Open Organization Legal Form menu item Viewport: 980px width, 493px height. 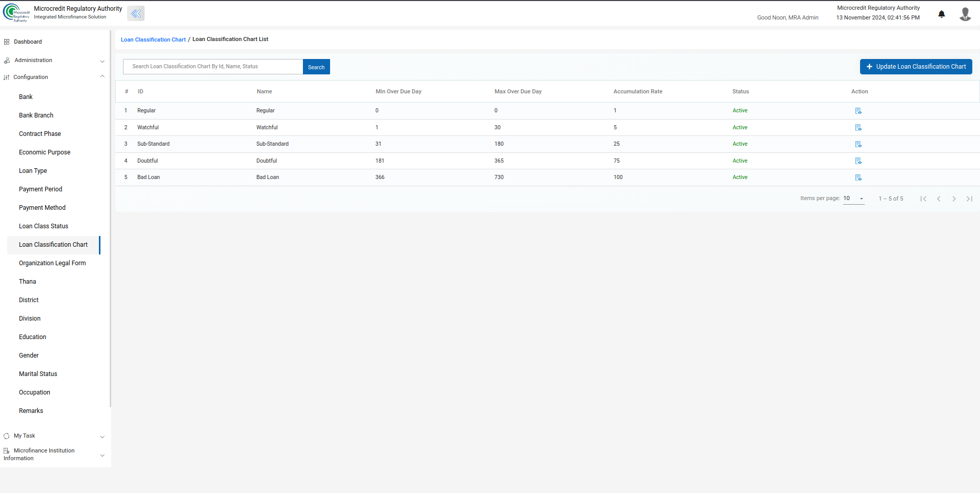pyautogui.click(x=52, y=263)
